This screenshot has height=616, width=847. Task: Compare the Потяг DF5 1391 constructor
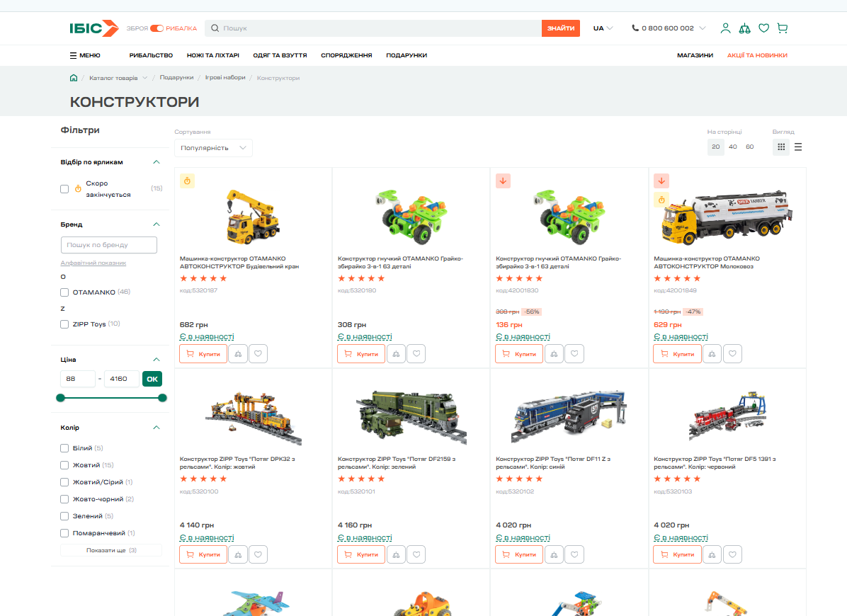712,554
